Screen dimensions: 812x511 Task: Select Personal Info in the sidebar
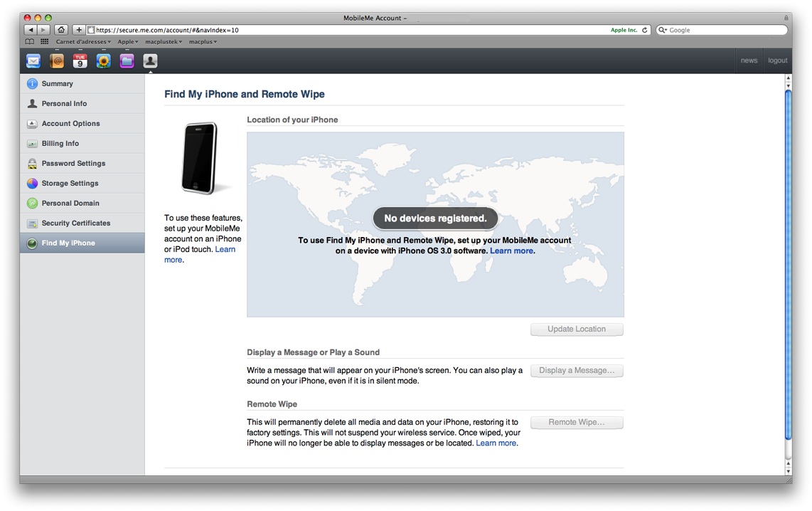(x=82, y=104)
